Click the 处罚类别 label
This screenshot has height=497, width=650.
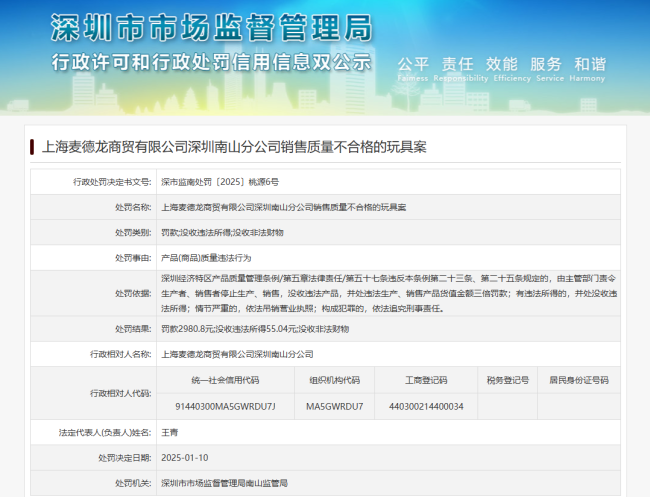point(133,233)
